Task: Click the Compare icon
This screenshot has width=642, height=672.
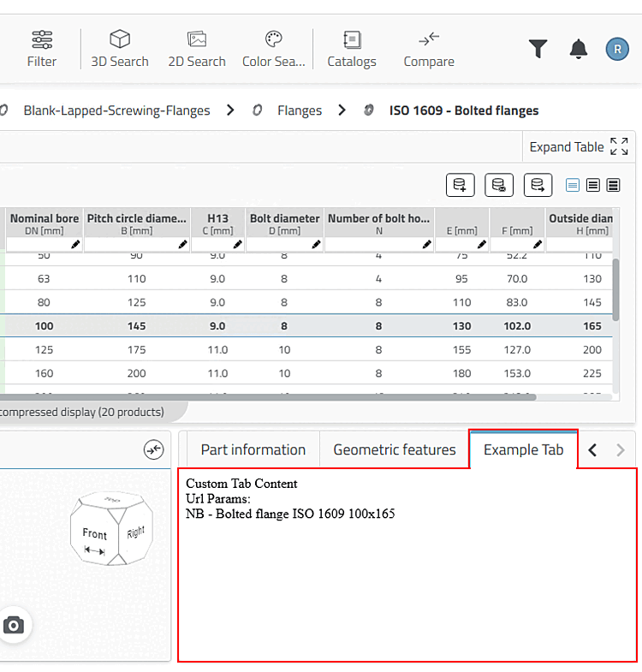Action: (429, 49)
